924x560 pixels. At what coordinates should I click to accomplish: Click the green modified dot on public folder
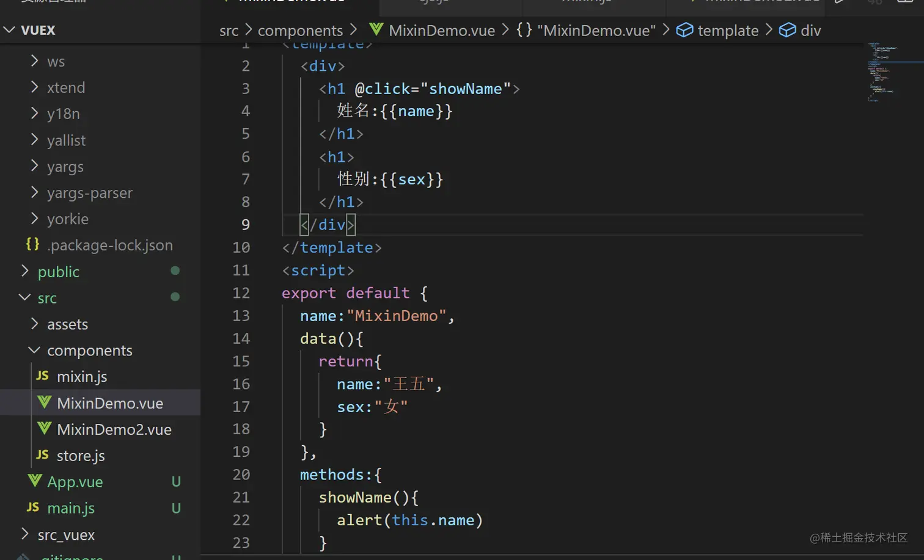[175, 271]
